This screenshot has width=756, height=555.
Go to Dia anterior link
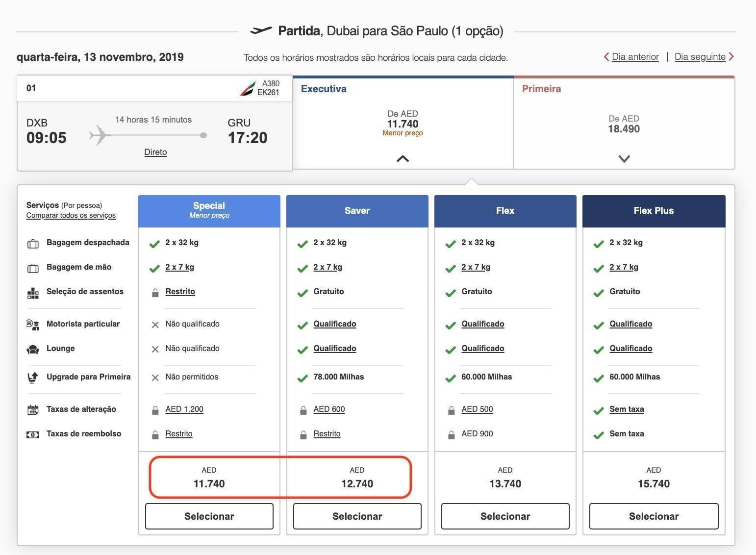coord(635,57)
